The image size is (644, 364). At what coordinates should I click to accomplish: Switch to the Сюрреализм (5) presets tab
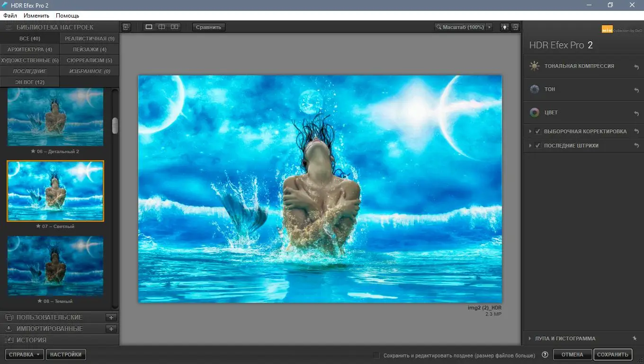click(x=89, y=60)
